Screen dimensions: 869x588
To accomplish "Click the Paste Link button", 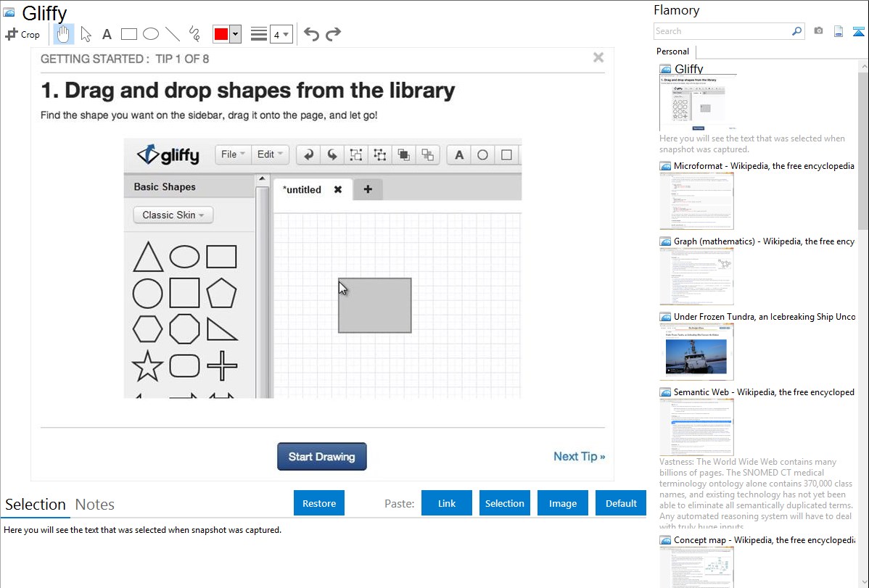I will click(x=447, y=503).
